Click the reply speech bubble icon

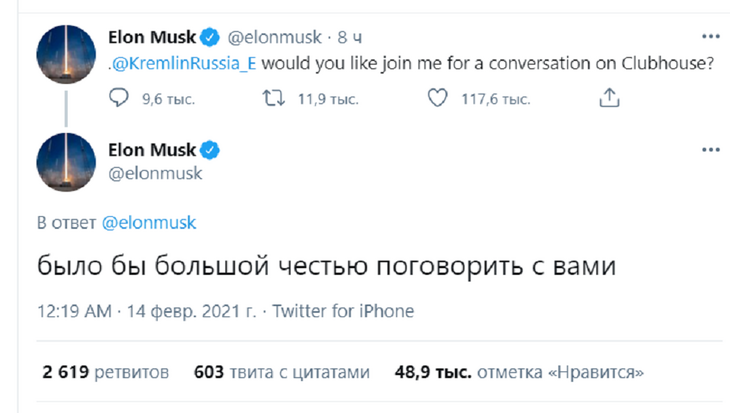(x=118, y=99)
